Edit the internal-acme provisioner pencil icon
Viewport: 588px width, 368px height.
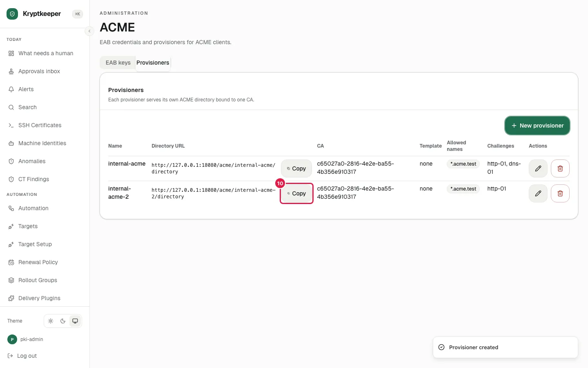coord(538,168)
